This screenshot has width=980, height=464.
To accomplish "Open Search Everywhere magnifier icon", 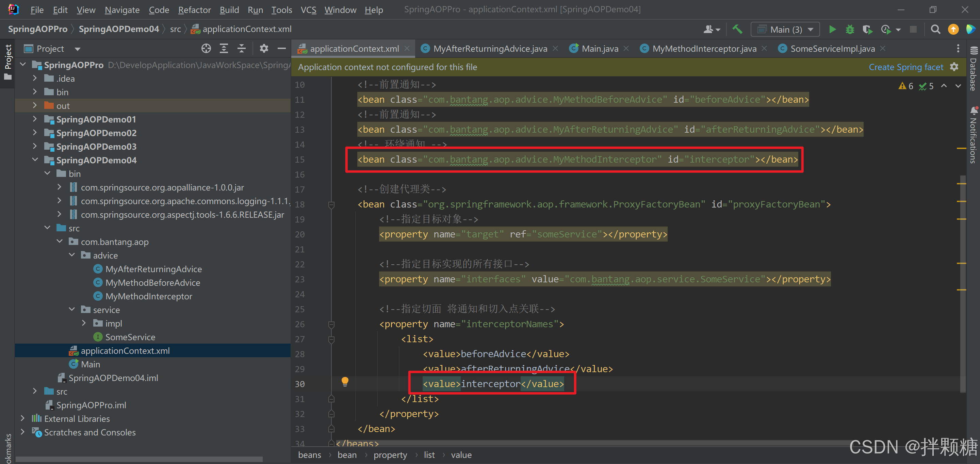I will click(935, 29).
